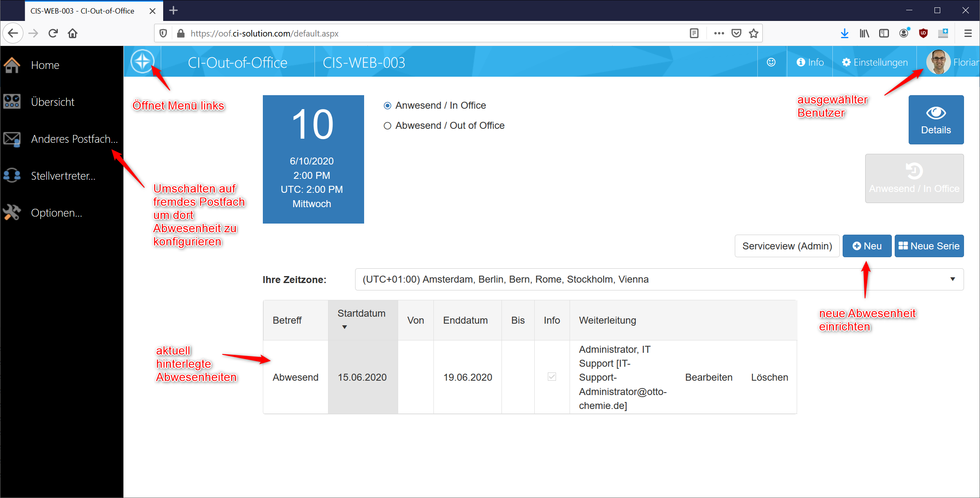This screenshot has width=980, height=498.
Task: Click the compass logo menu icon
Action: pyautogui.click(x=142, y=62)
